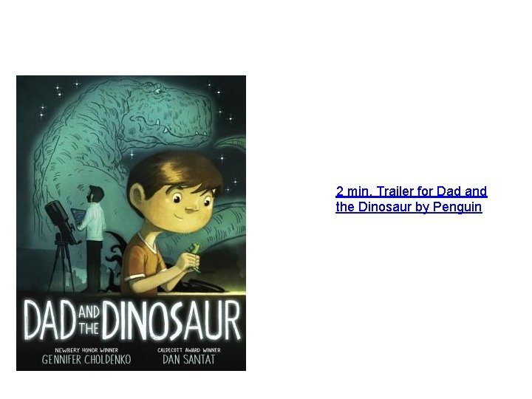Click the boy's orange shirt

click(x=143, y=263)
